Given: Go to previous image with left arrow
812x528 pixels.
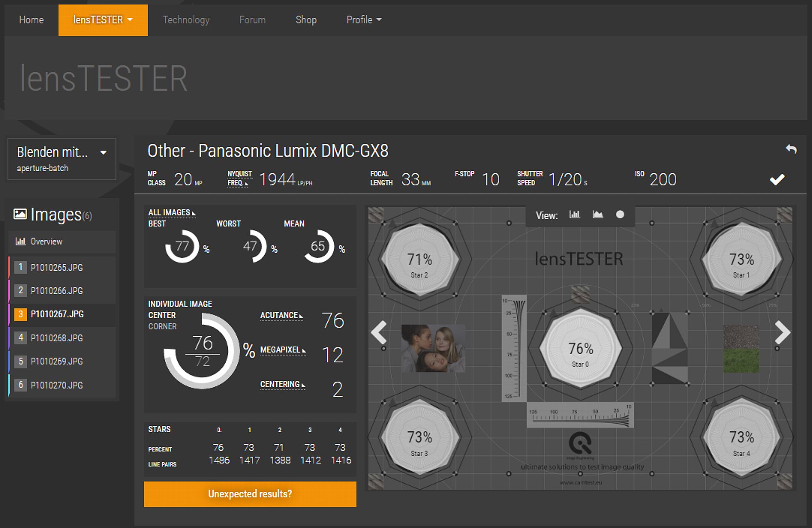Looking at the screenshot, I should [x=379, y=332].
